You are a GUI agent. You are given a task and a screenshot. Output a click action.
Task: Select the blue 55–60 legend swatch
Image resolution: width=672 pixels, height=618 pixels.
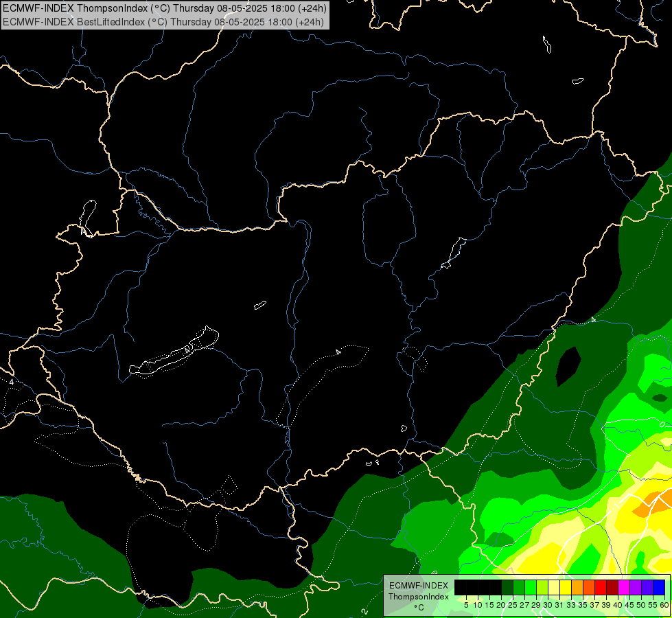click(659, 587)
